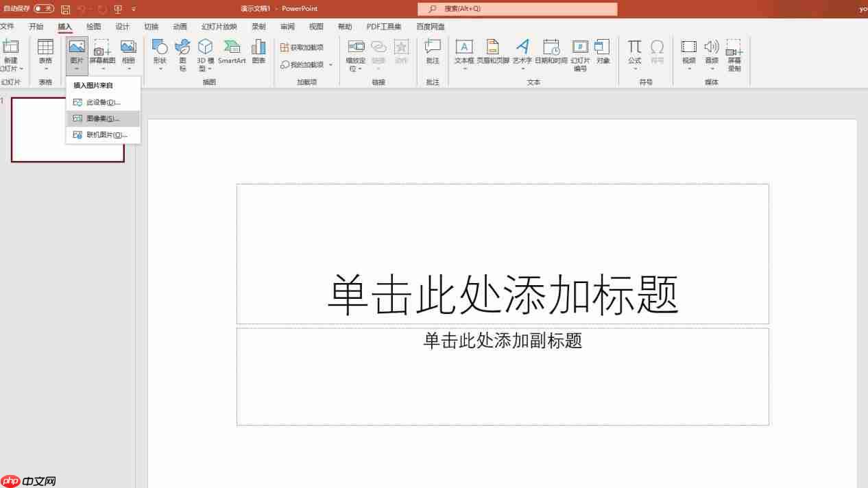Open the 设计 tab
Image resolution: width=868 pixels, height=488 pixels.
(x=122, y=27)
